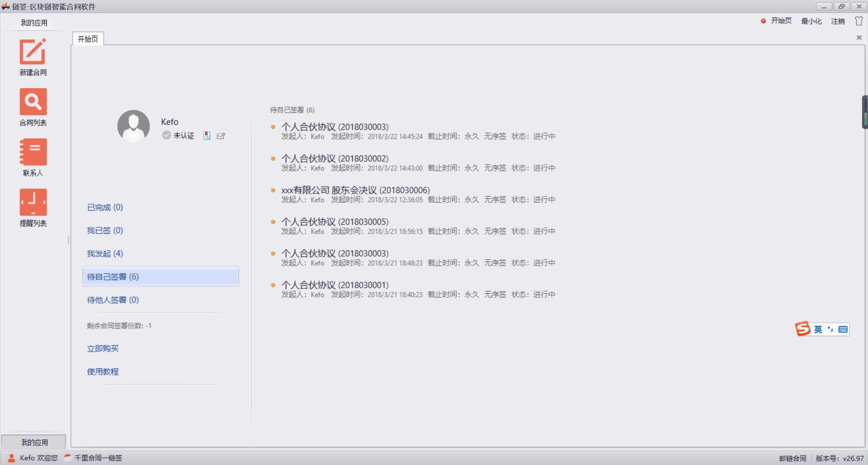Click the user icon in status bar
Image resolution: width=868 pixels, height=465 pixels.
[x=12, y=458]
